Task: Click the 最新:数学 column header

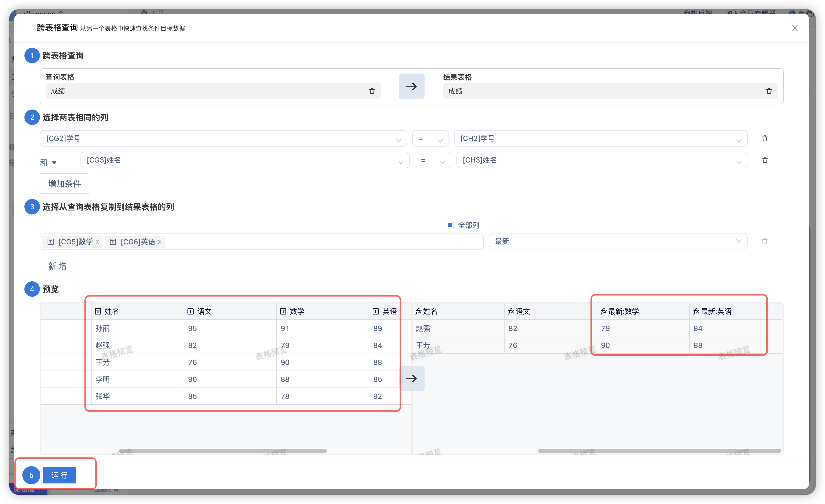Action: coord(643,311)
